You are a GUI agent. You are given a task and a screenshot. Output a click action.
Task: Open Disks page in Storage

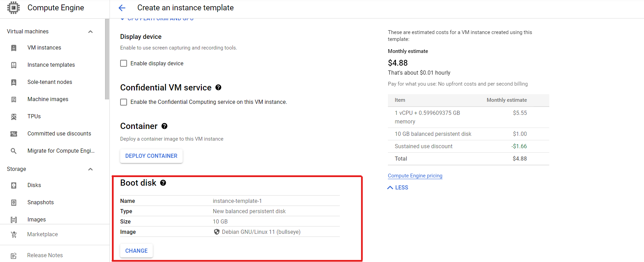34,185
